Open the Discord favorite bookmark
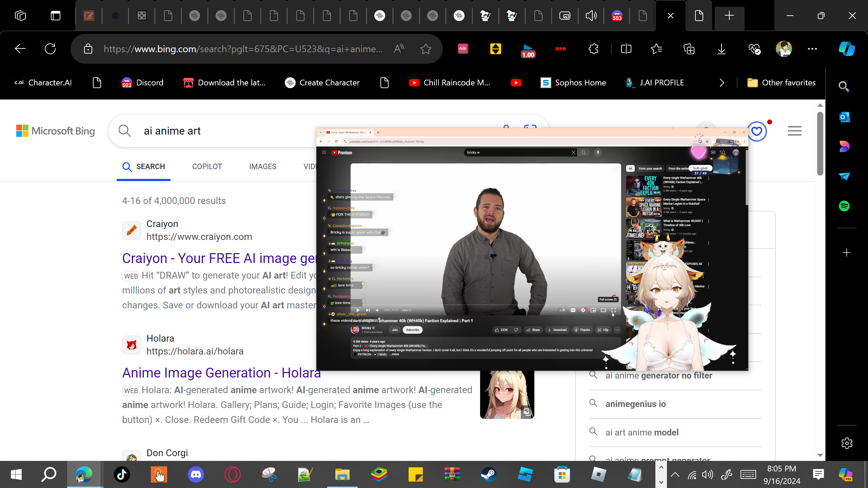 point(142,83)
